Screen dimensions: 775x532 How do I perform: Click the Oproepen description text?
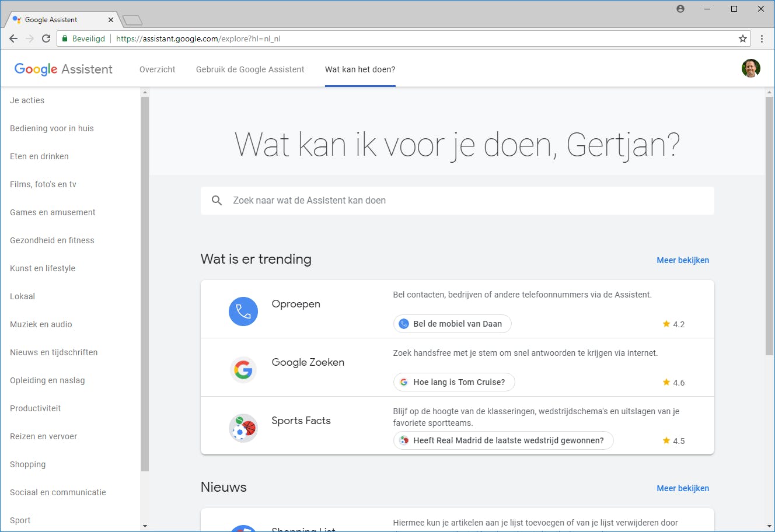(x=522, y=295)
